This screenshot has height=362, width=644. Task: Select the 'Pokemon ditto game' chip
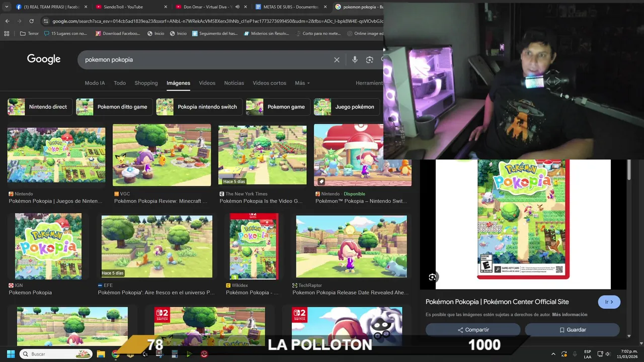[114, 107]
